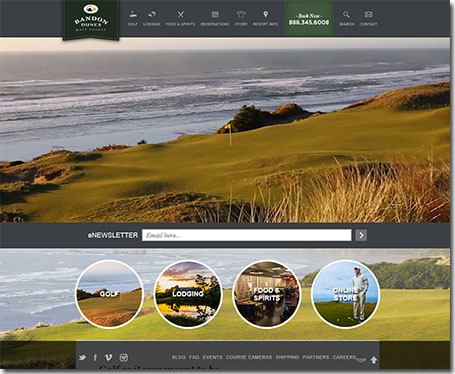
Task: Open the Online Store circular thumbnail
Action: pos(345,294)
